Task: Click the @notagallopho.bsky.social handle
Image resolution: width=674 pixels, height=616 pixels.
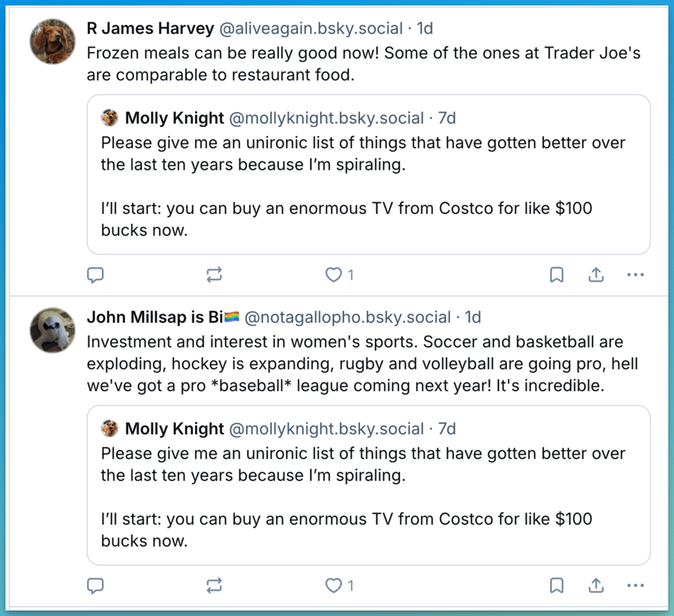Action: point(347,317)
